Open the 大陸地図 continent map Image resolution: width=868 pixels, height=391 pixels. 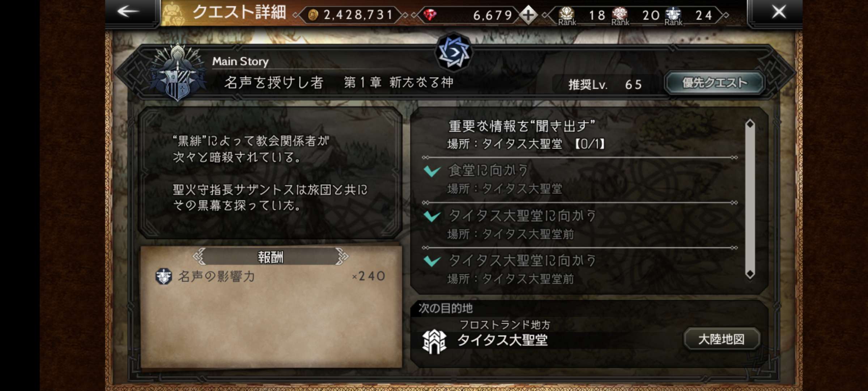click(722, 339)
